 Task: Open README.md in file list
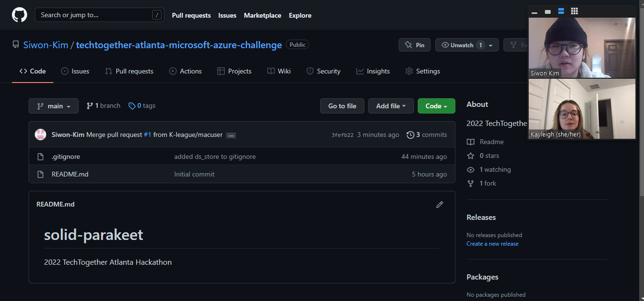pyautogui.click(x=70, y=174)
